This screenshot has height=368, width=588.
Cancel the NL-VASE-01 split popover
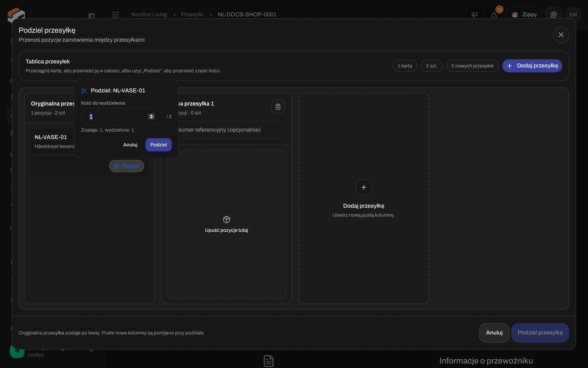[130, 145]
